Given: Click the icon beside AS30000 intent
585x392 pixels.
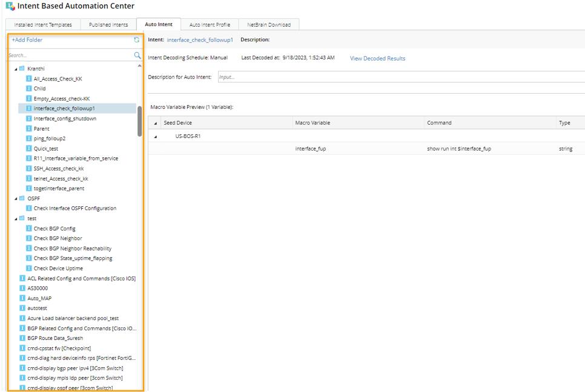Looking at the screenshot, I should coord(22,288).
